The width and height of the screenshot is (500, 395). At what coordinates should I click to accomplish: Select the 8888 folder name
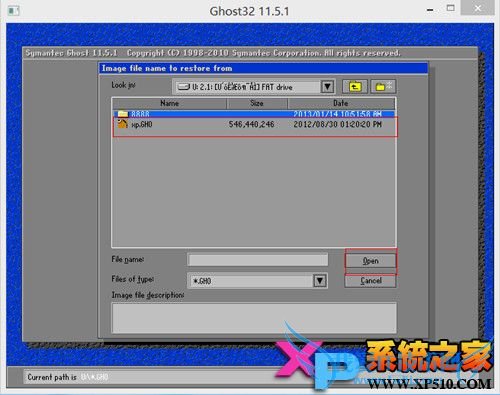click(140, 114)
